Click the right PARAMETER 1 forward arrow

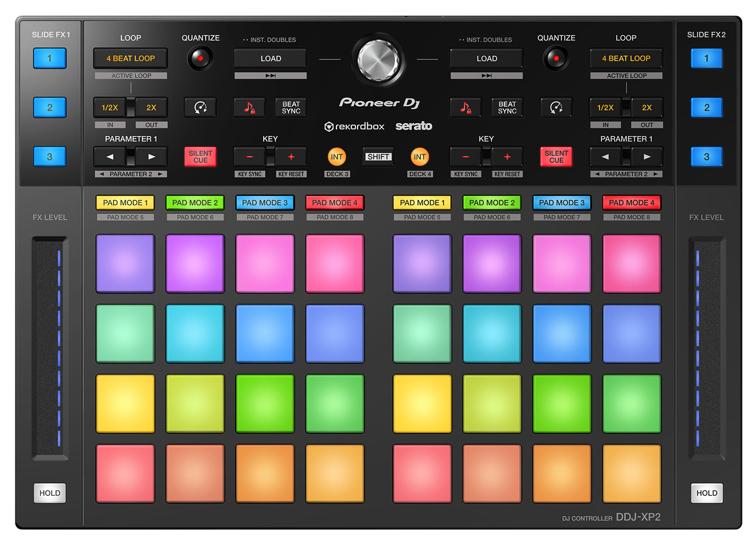coord(647,157)
